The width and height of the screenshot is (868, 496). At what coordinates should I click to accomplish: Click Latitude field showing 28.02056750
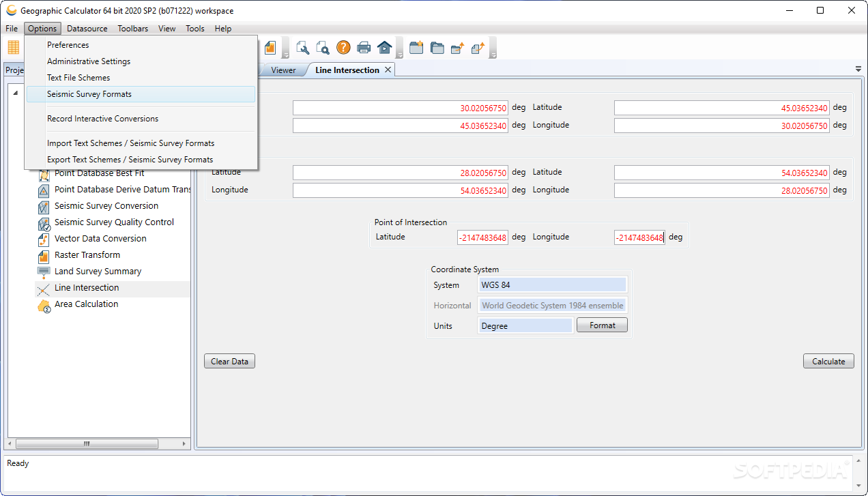pos(401,173)
